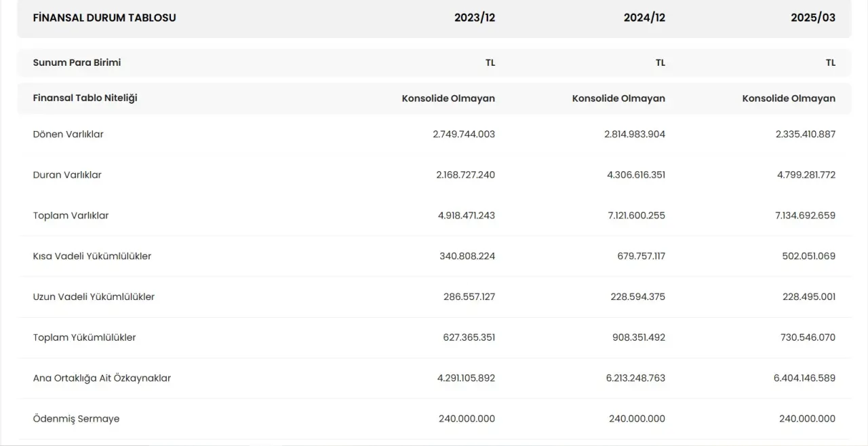Click the 4.799.281.772 Duran Varlıklar value
The image size is (868, 446).
[805, 175]
